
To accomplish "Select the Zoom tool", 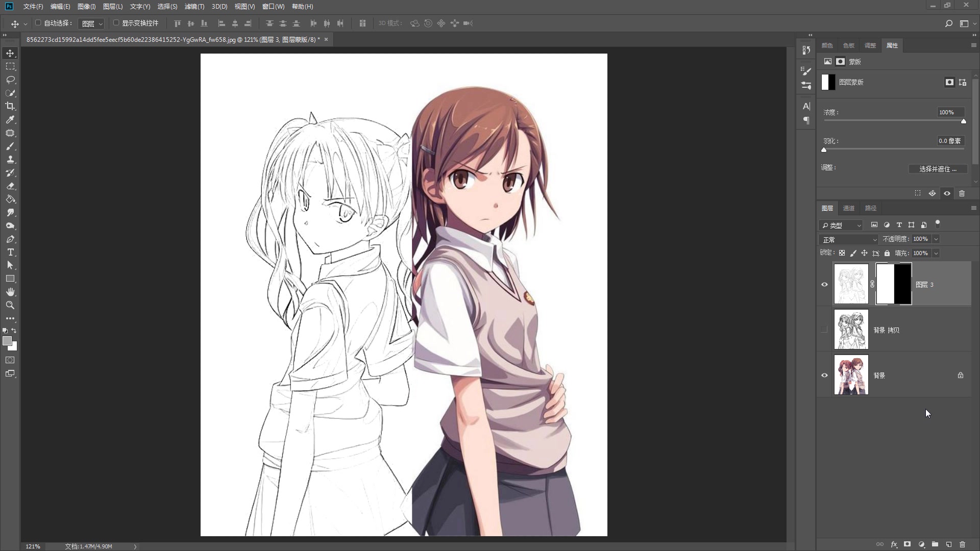I will [x=10, y=305].
